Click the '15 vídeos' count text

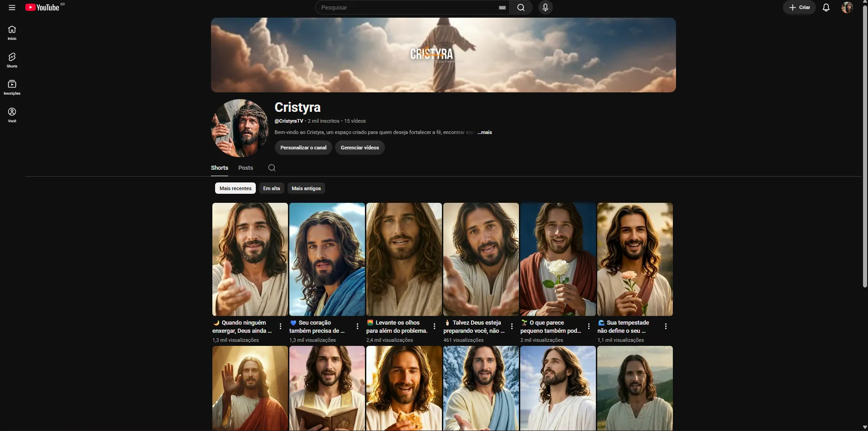tap(355, 121)
